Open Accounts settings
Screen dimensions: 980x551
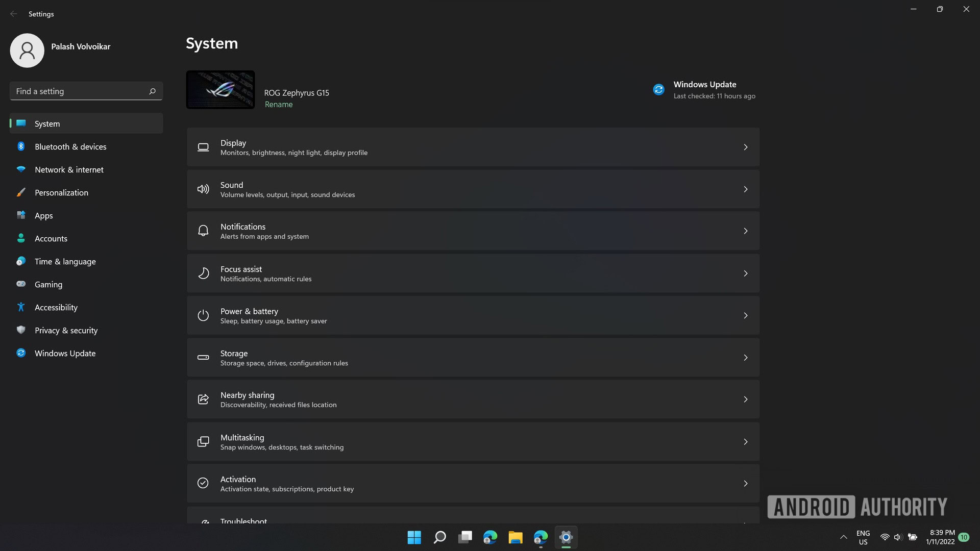coord(86,238)
